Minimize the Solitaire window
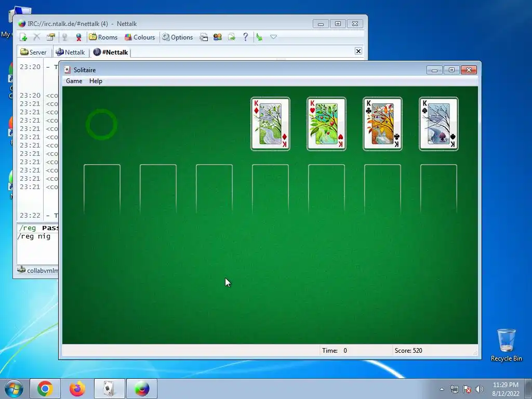This screenshot has height=399, width=532. [434, 70]
